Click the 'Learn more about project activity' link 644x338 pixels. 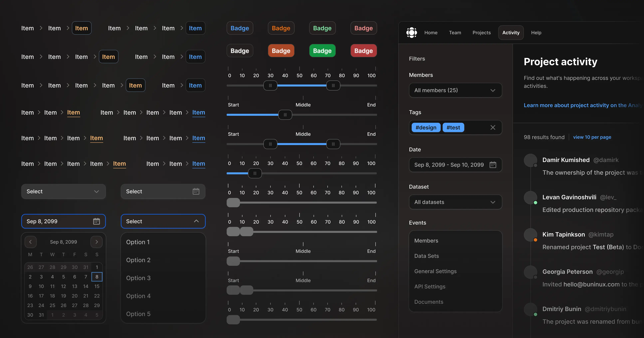pos(575,105)
